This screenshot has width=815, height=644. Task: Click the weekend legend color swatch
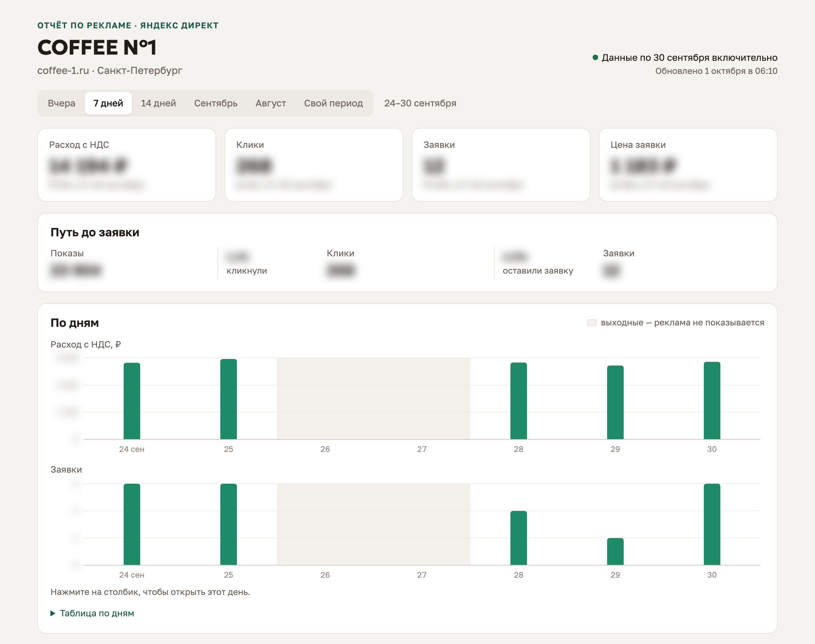592,323
